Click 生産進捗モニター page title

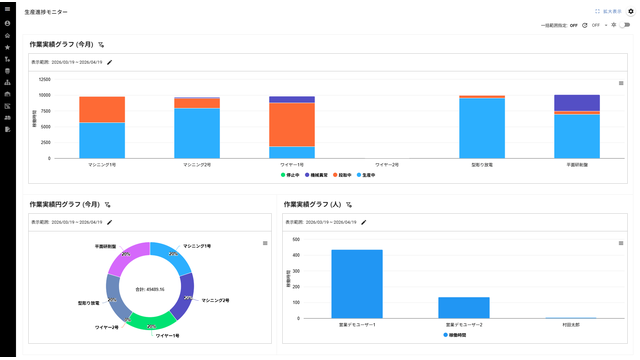click(46, 12)
